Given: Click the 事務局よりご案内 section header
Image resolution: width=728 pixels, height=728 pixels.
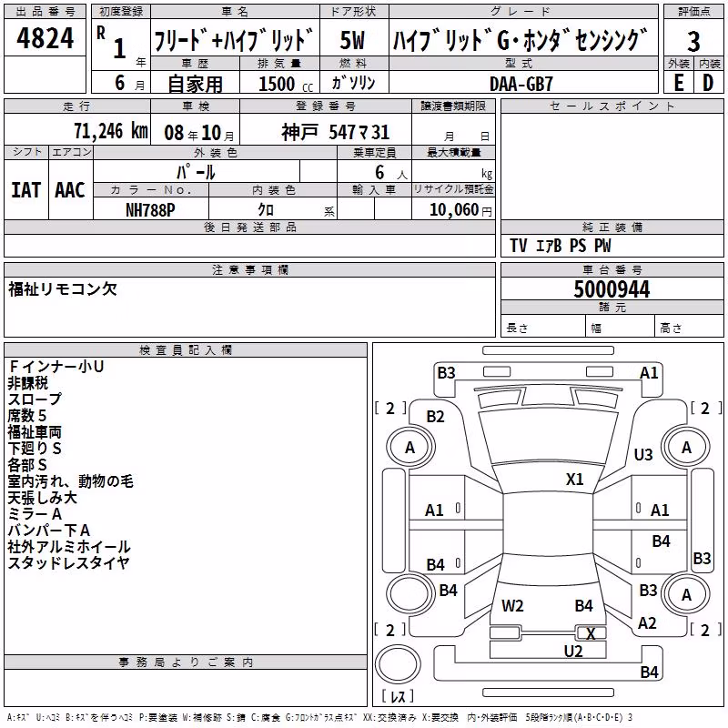Looking at the screenshot, I should tap(186, 662).
